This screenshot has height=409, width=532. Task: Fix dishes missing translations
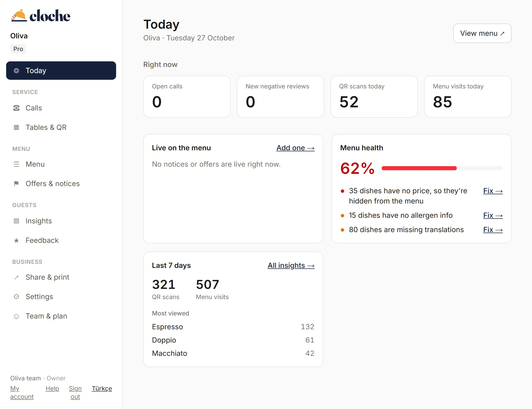click(493, 230)
